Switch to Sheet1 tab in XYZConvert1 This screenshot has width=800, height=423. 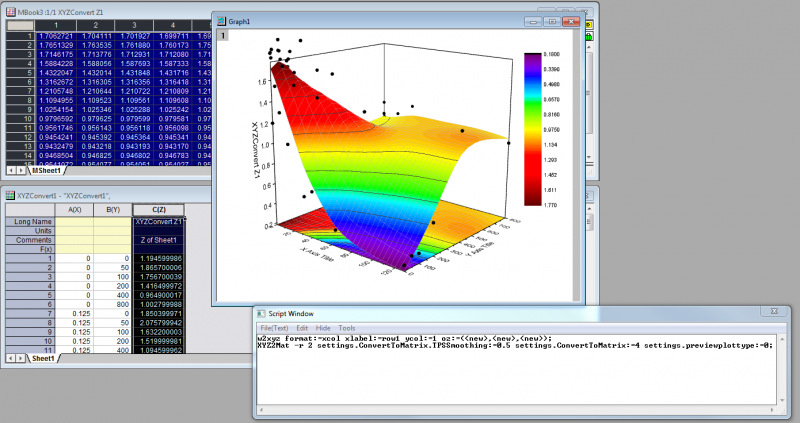(x=43, y=358)
